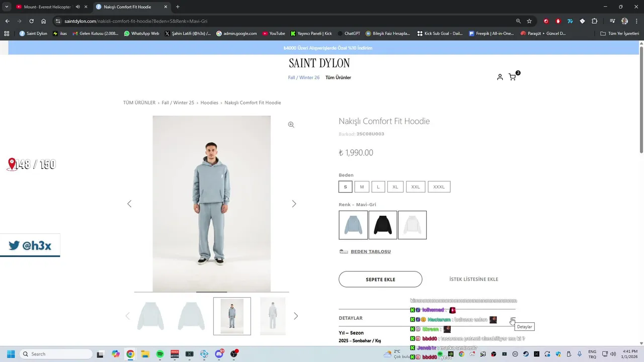Image resolution: width=644 pixels, height=362 pixels.
Task: Click the SAINT DYLON logo
Action: [319, 63]
